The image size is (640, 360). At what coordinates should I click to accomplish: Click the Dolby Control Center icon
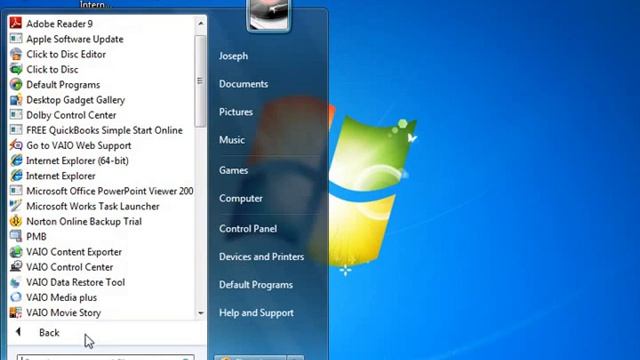(16, 115)
